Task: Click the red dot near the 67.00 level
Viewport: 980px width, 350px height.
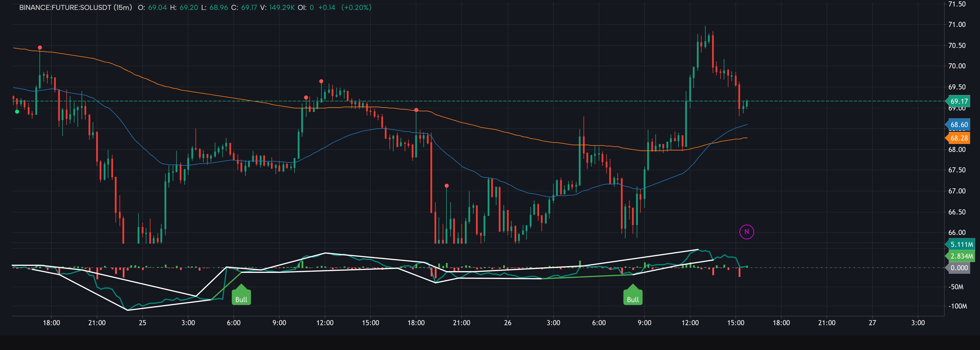Action: pos(447,186)
